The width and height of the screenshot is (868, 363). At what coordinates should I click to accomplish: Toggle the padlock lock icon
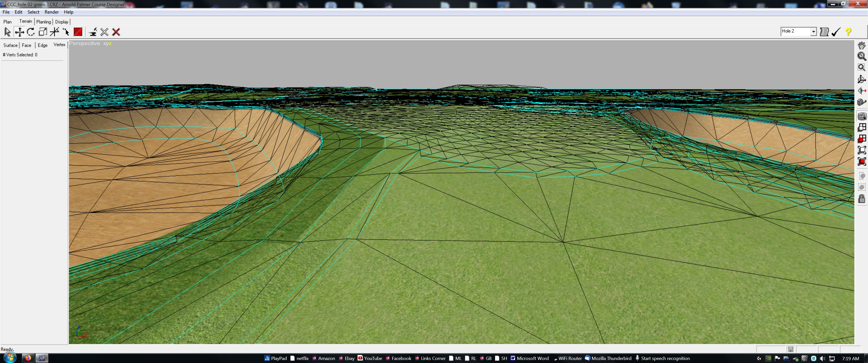pyautogui.click(x=862, y=199)
